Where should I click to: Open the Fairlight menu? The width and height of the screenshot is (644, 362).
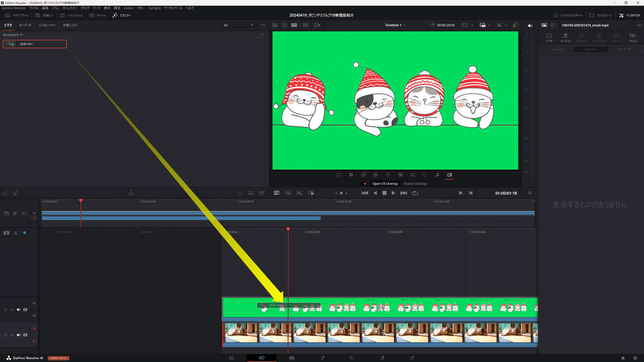[x=155, y=8]
